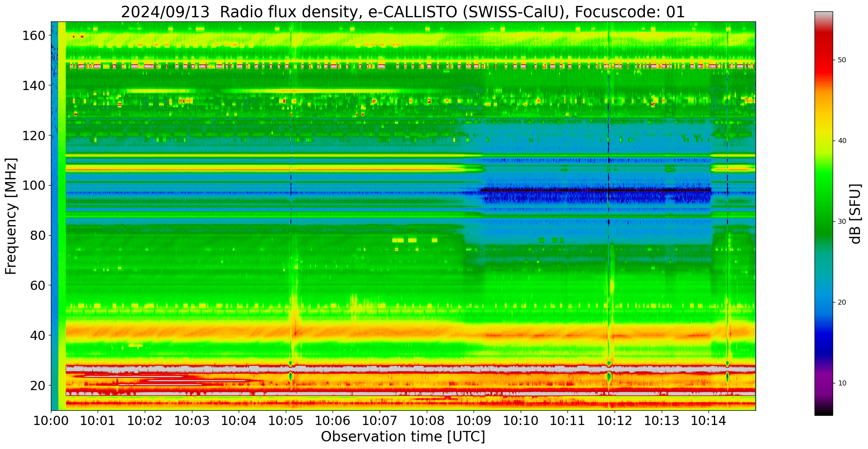This screenshot has height=449, width=868.
Task: Click the 10 tick on the colorbar
Action: tap(842, 383)
